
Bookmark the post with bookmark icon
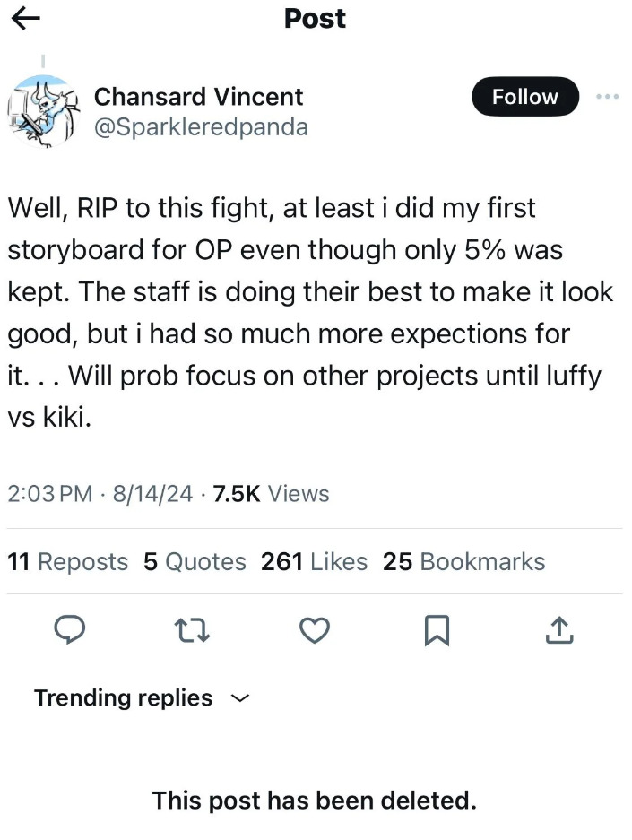click(436, 632)
